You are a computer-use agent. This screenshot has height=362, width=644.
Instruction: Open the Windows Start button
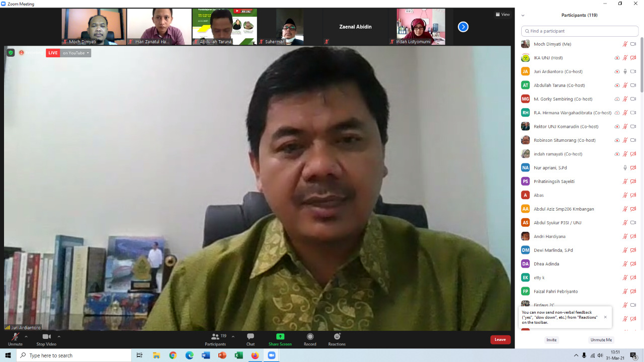point(8,355)
